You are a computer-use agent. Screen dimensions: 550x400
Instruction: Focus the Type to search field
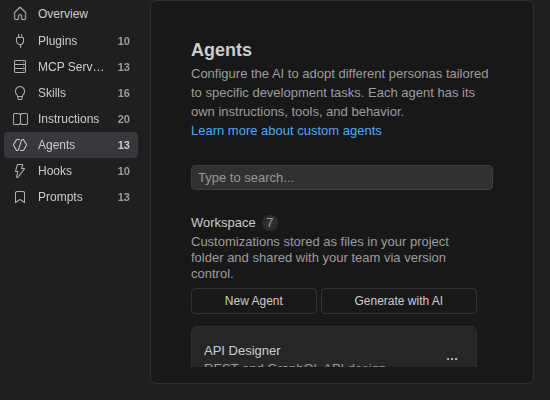pyautogui.click(x=342, y=178)
